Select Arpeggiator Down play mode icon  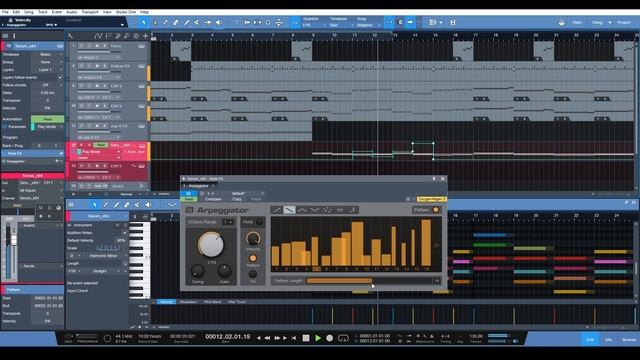coord(289,210)
